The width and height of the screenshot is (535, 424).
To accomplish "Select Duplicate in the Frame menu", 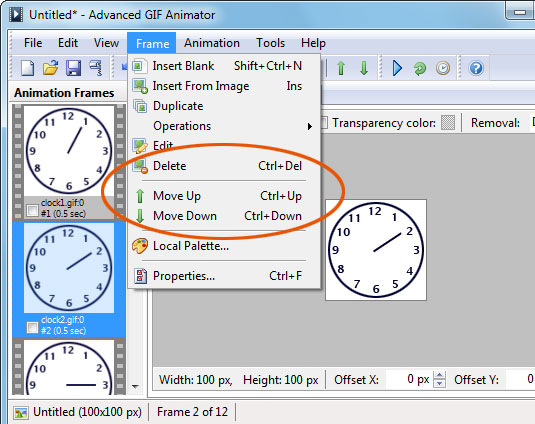I will click(225, 106).
